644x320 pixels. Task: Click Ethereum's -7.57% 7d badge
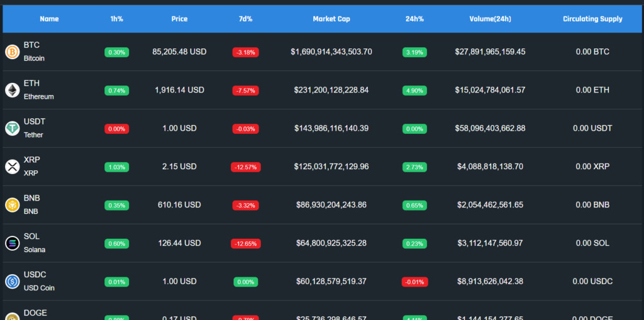(246, 91)
